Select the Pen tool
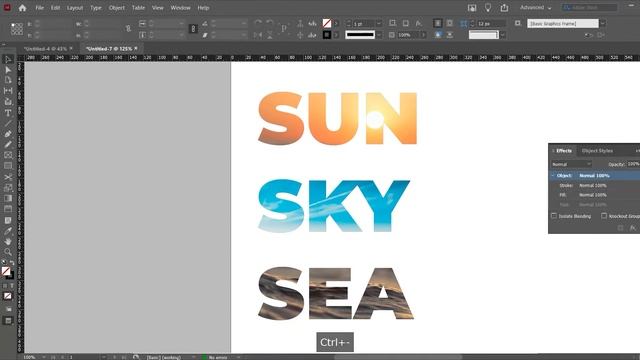Viewport: 640px width, 360px height. [x=8, y=134]
